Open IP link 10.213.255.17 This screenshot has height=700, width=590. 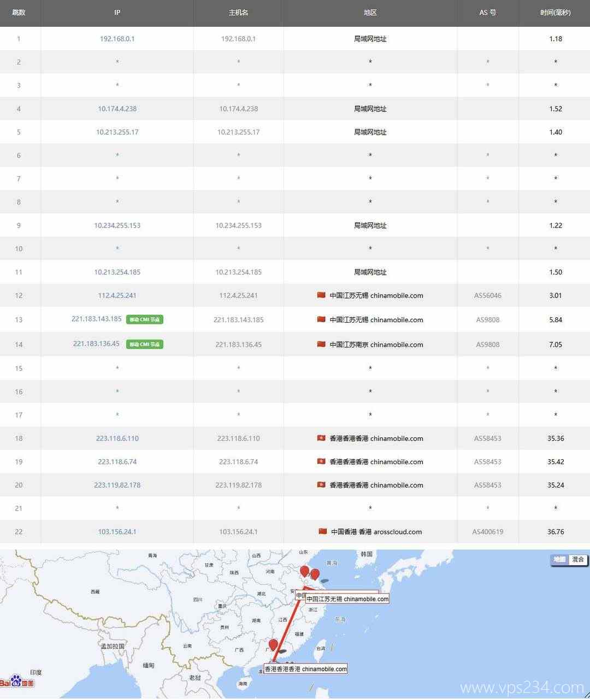click(x=117, y=132)
